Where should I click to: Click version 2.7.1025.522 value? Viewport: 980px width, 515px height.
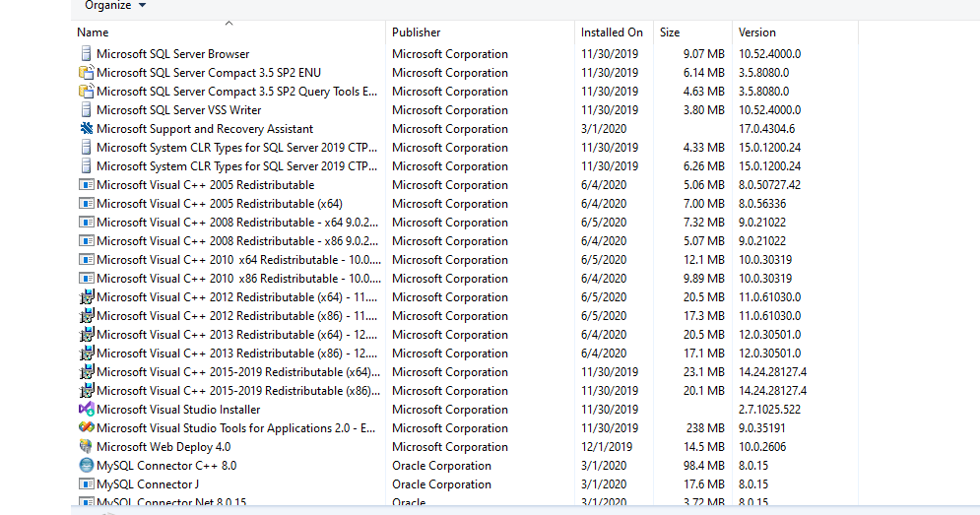tap(769, 410)
